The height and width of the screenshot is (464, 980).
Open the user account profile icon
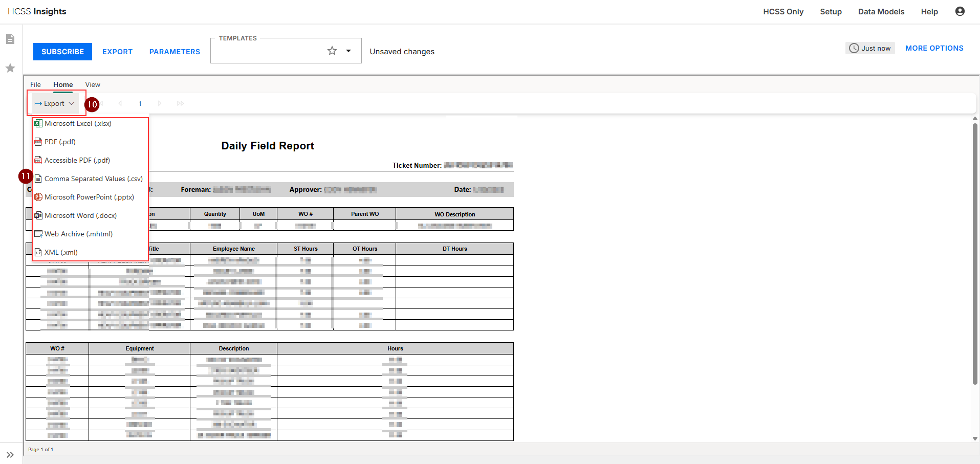960,11
